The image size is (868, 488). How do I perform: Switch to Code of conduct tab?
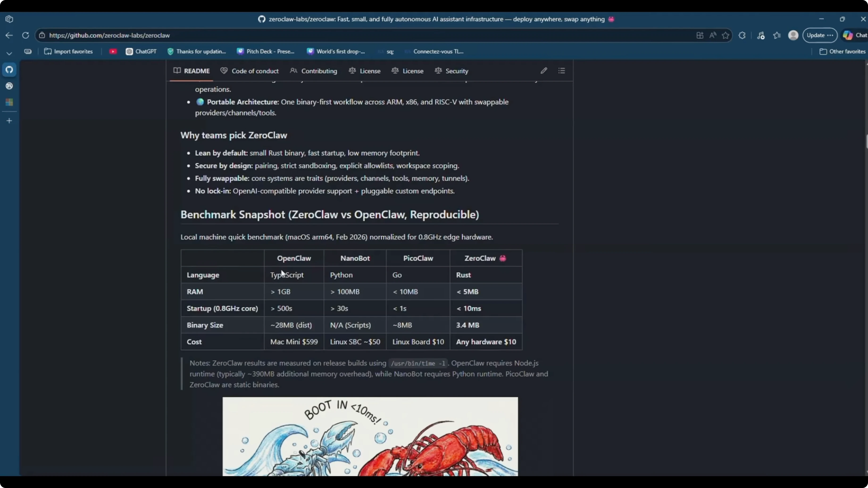coord(249,71)
